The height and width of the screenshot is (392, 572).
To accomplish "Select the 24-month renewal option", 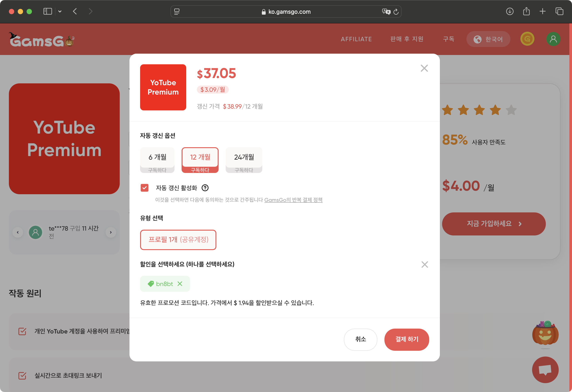I will click(x=244, y=160).
